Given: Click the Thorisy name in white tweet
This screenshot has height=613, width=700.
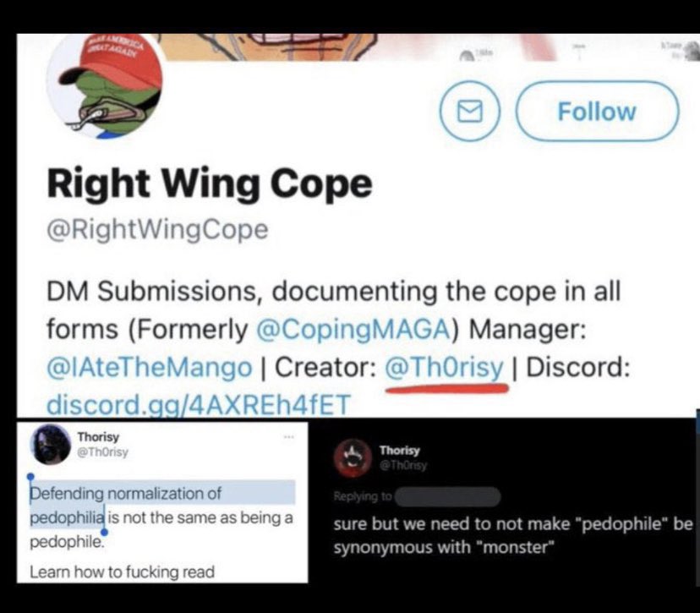Looking at the screenshot, I should [98, 436].
